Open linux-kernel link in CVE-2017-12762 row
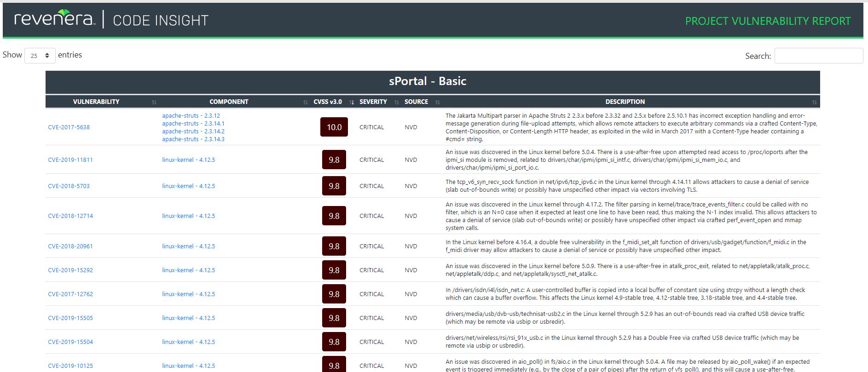 tap(188, 294)
